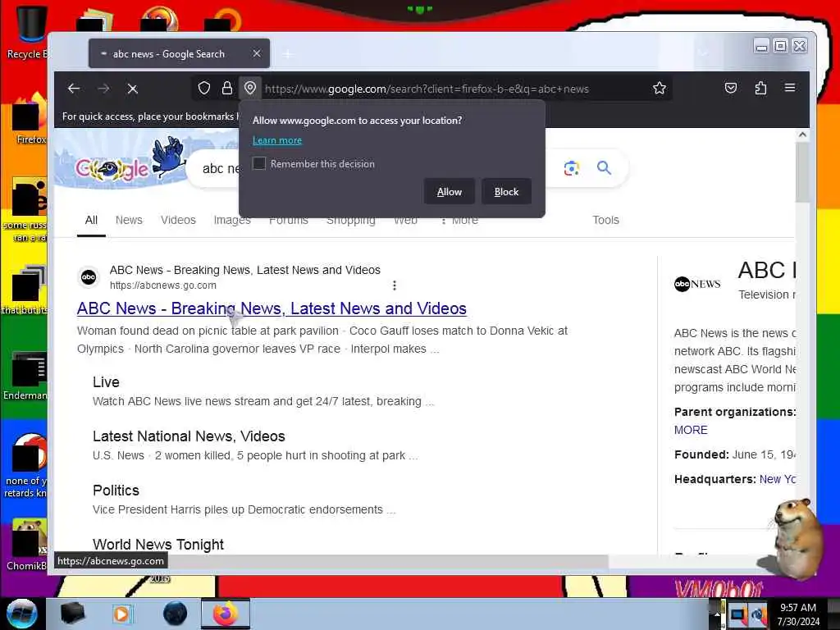Switch to the Images search tab
The width and height of the screenshot is (840, 630).
click(232, 220)
